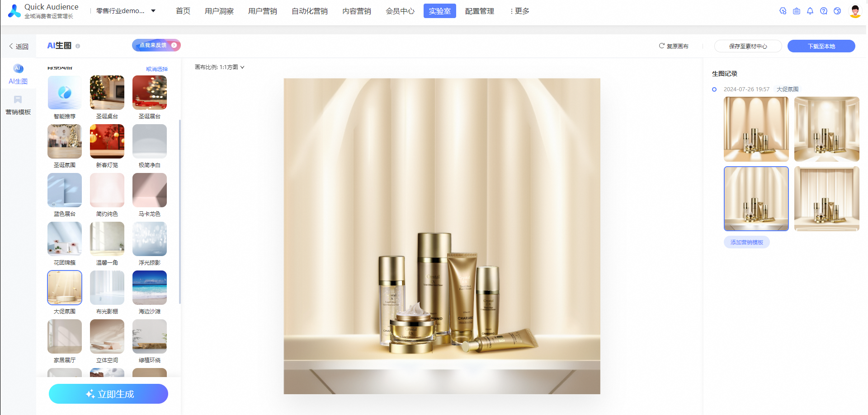
Task: Open the hanging signboard icon in top bar
Action: pyautogui.click(x=797, y=11)
